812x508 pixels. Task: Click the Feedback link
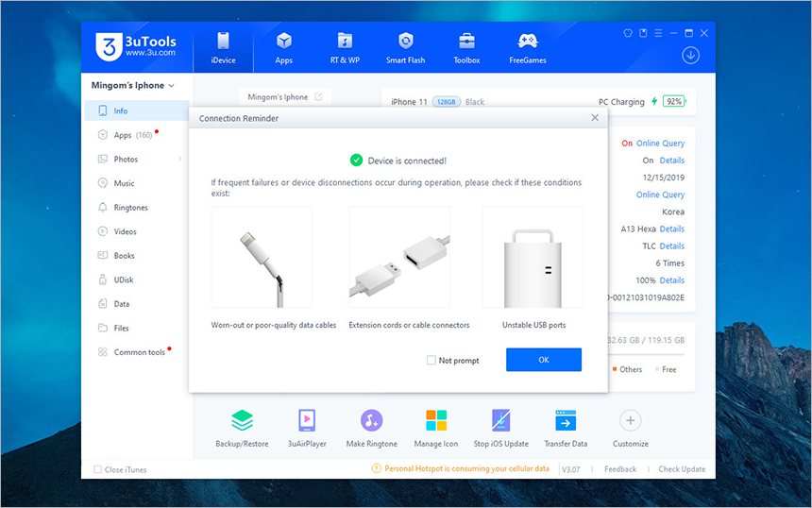620,469
